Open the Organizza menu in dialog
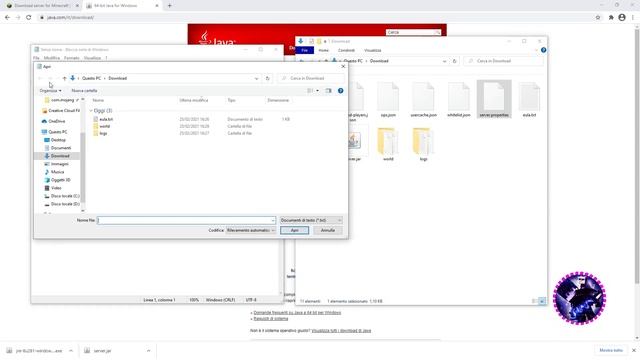 tap(51, 91)
